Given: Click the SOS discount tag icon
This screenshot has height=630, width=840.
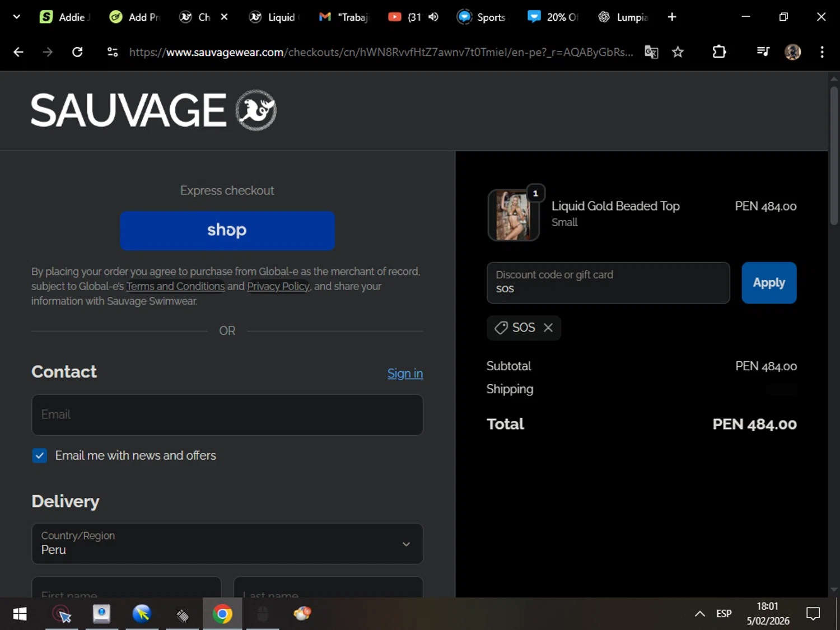Looking at the screenshot, I should point(501,328).
